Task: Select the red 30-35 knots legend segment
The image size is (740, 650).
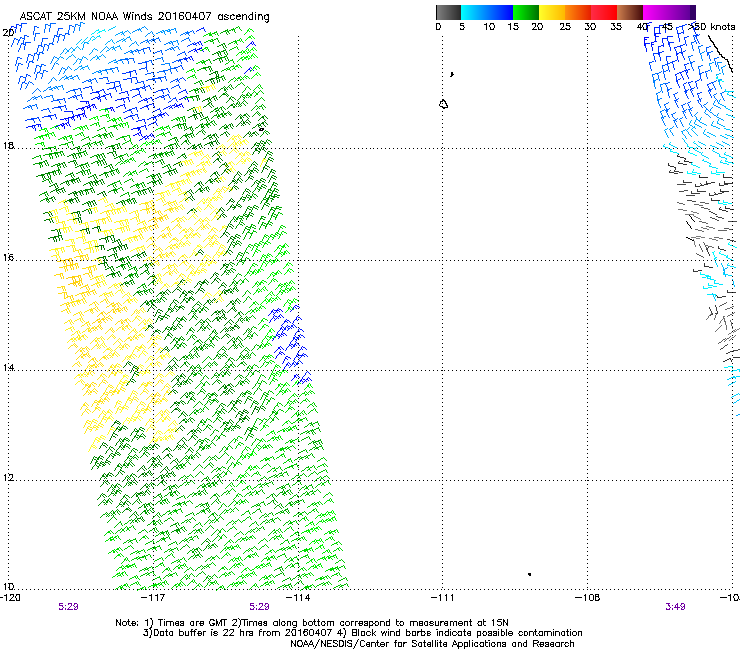Action: click(604, 12)
